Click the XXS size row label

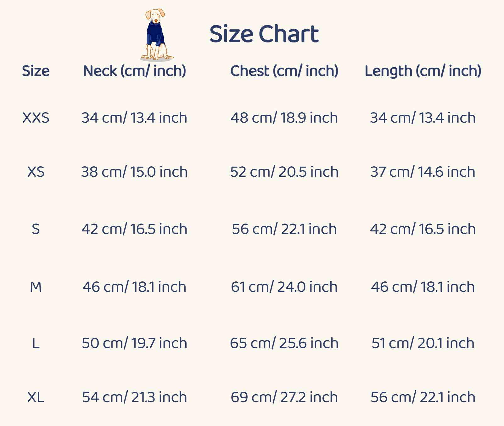(x=36, y=118)
